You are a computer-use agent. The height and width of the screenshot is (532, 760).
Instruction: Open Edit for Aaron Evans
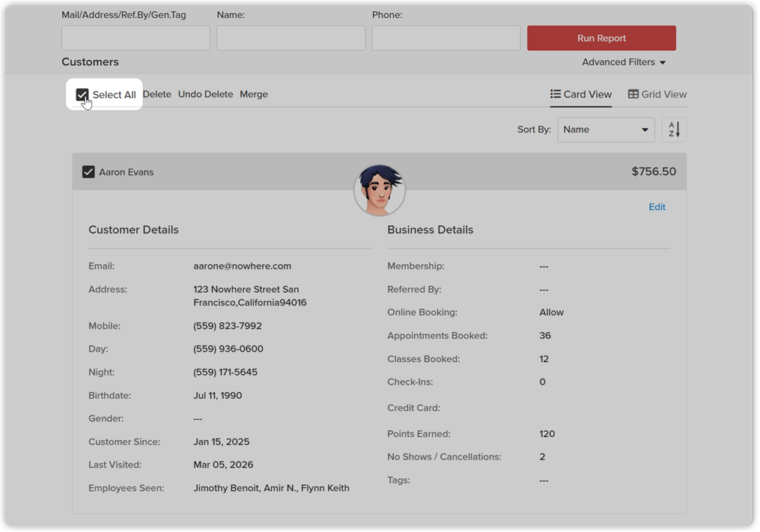[657, 207]
